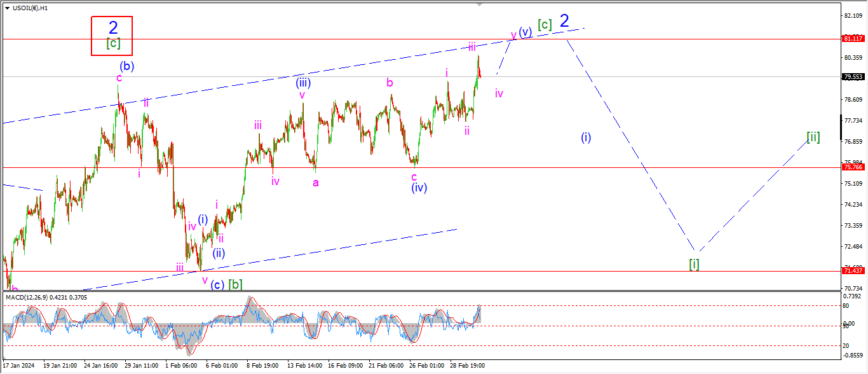
Task: Select the red box around wave 2 [c]
Action: coord(112,36)
